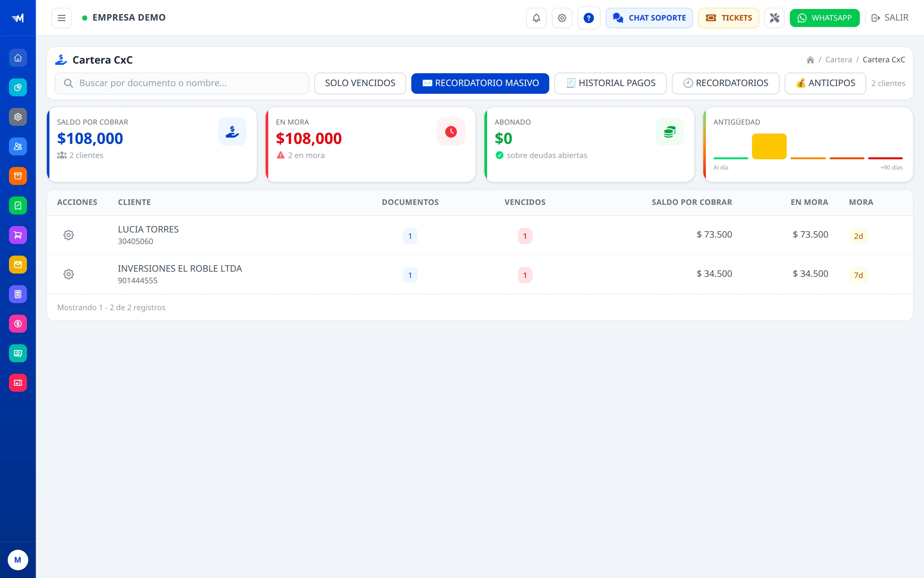Open CHAT SOPORTE
Screen dimensions: 924x578
pyautogui.click(x=649, y=18)
